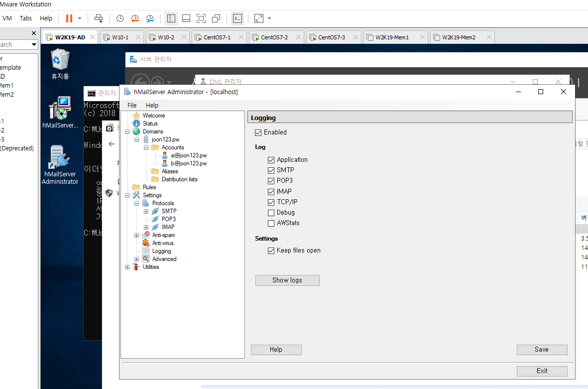Select Anti-virus in the tree
Image resolution: width=588 pixels, height=389 pixels.
(x=163, y=243)
